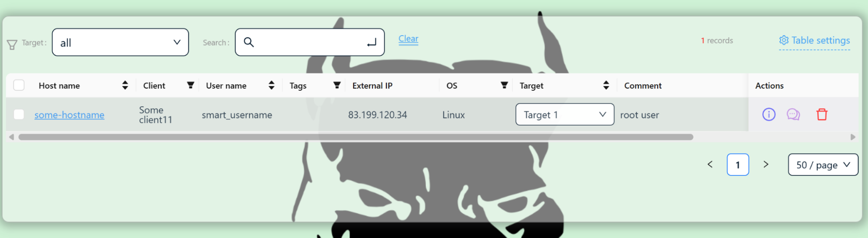Image resolution: width=868 pixels, height=238 pixels.
Task: Delete the some-hostname record with the trash icon
Action: 822,115
